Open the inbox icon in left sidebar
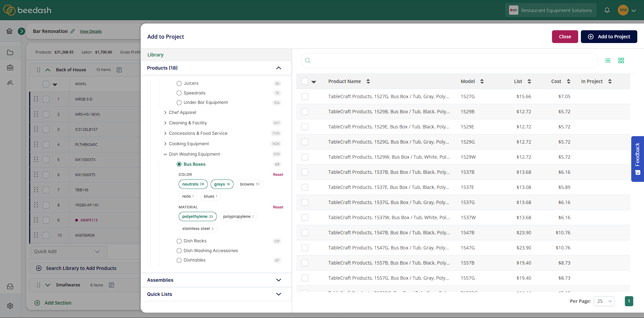 [10, 286]
